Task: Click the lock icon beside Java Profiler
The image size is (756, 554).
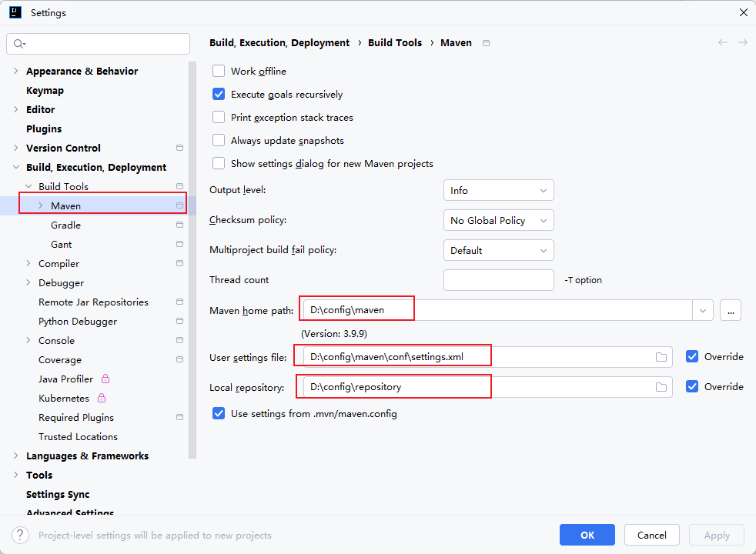Action: (x=105, y=379)
